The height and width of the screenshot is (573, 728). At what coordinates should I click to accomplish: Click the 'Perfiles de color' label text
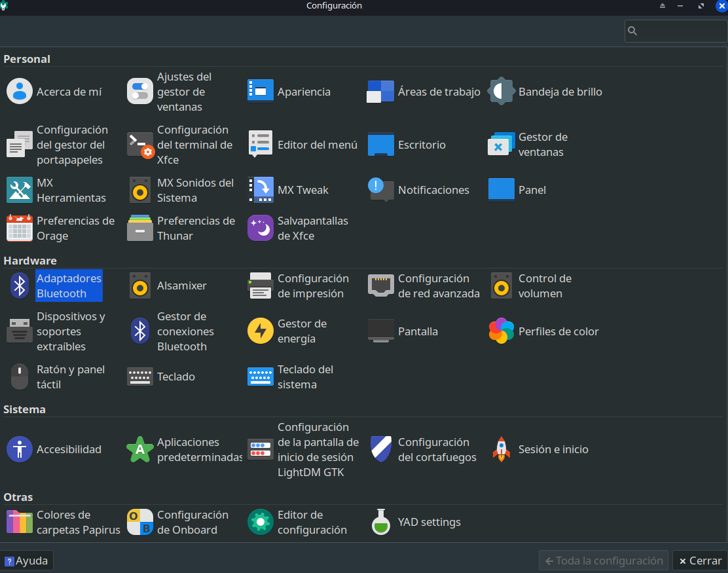click(x=558, y=331)
